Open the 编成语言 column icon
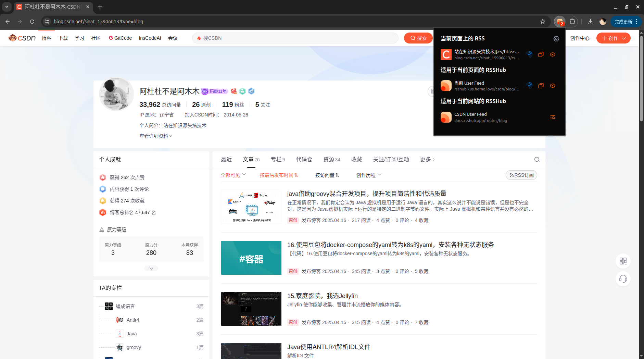 pyautogui.click(x=109, y=306)
